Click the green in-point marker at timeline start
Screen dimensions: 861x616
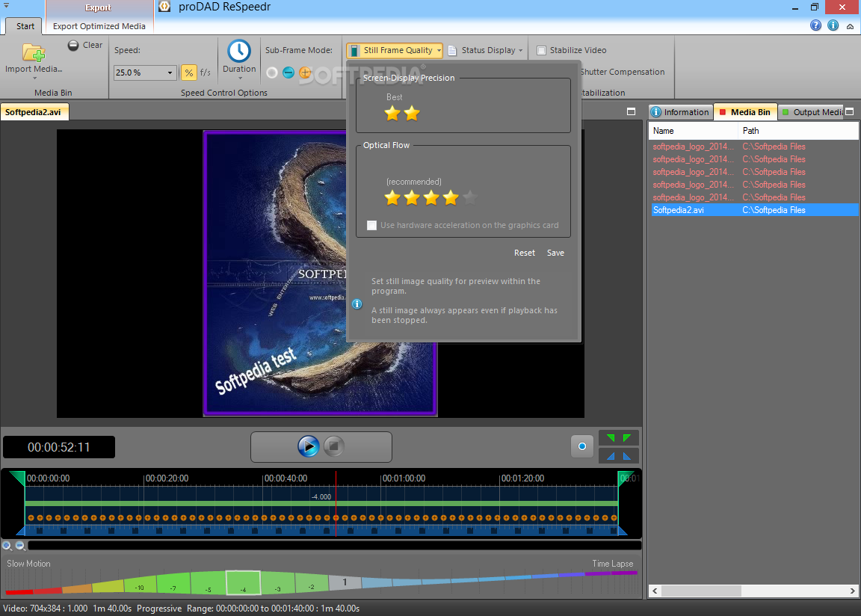[x=18, y=478]
